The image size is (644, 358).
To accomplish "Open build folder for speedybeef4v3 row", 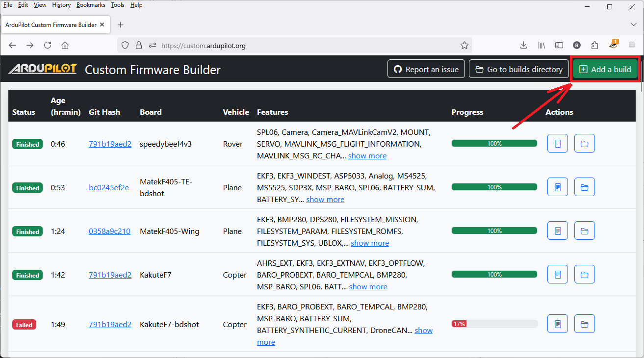I will click(584, 144).
